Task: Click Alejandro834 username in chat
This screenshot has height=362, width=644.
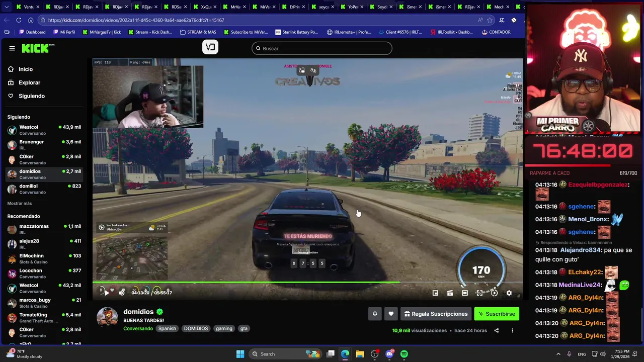Action: pyautogui.click(x=581, y=250)
